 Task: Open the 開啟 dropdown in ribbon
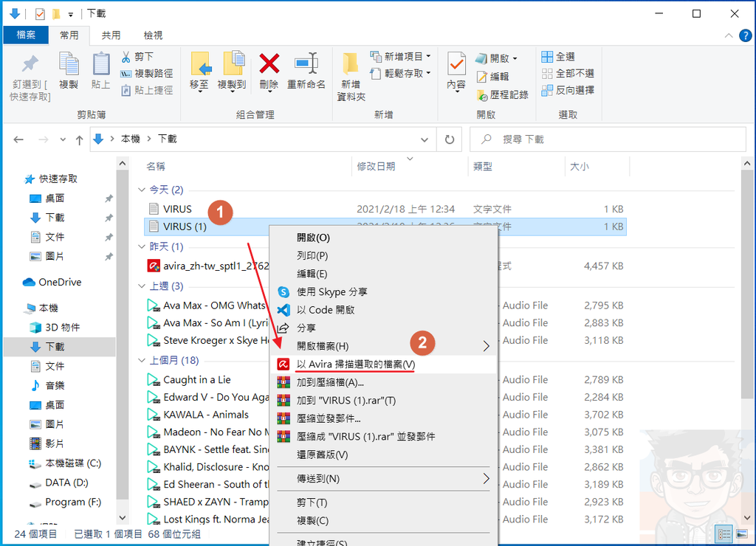[x=497, y=58]
